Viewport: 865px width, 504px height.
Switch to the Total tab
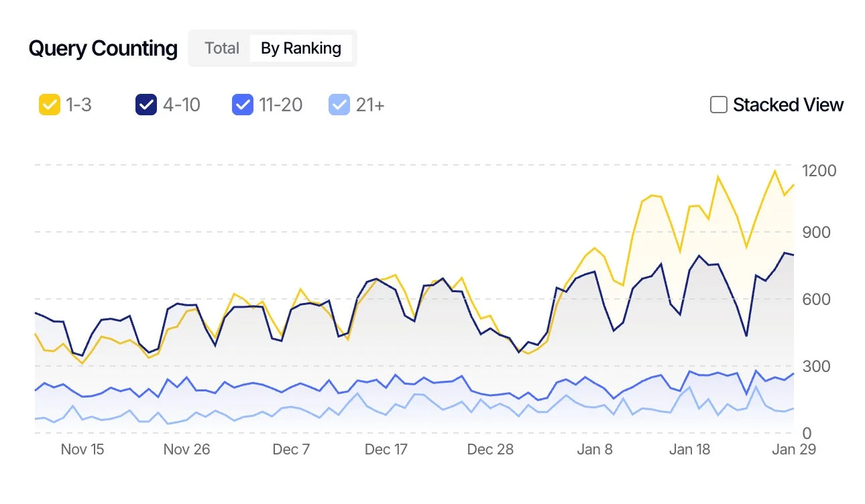pyautogui.click(x=221, y=48)
